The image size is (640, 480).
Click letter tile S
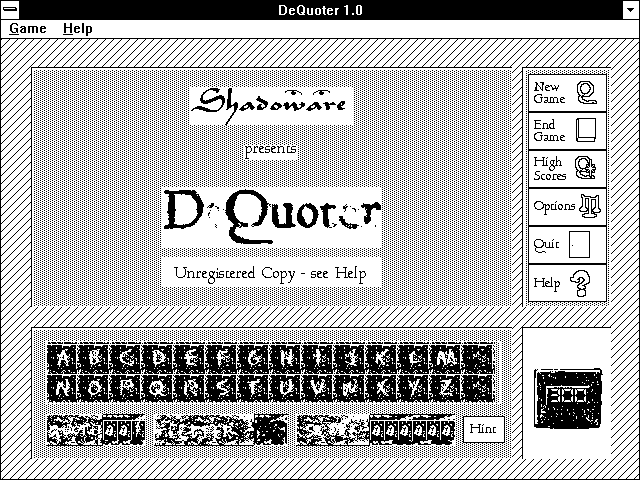click(x=222, y=388)
